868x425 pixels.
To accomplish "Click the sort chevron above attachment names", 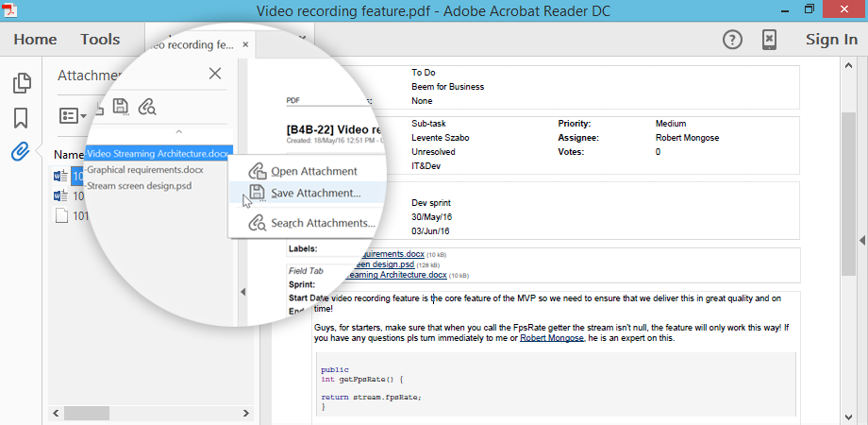I will pyautogui.click(x=178, y=132).
